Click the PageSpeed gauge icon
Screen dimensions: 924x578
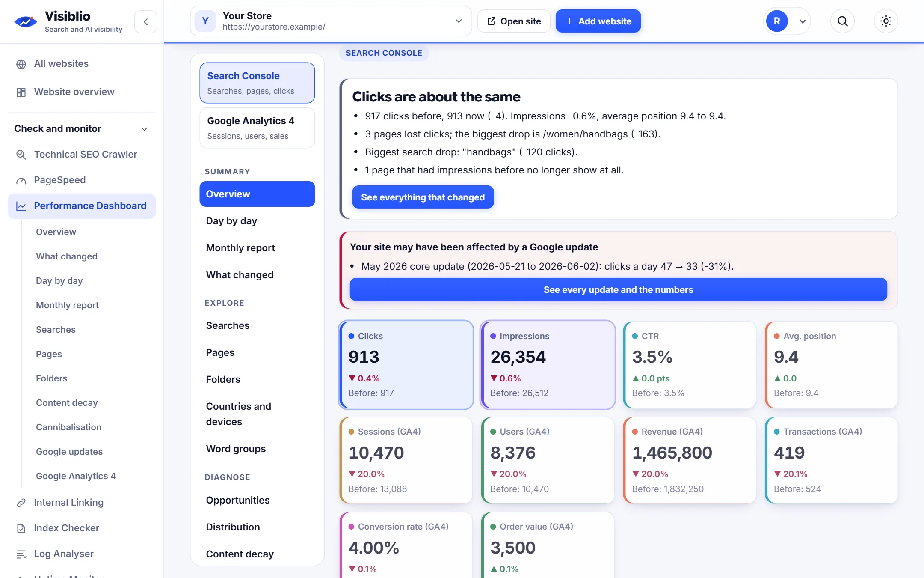point(21,180)
